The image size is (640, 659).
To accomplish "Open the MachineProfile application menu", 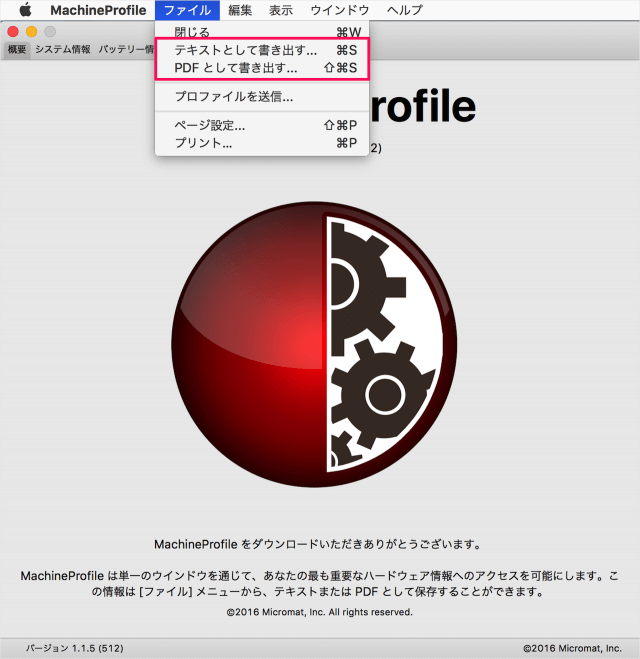I will tap(98, 10).
